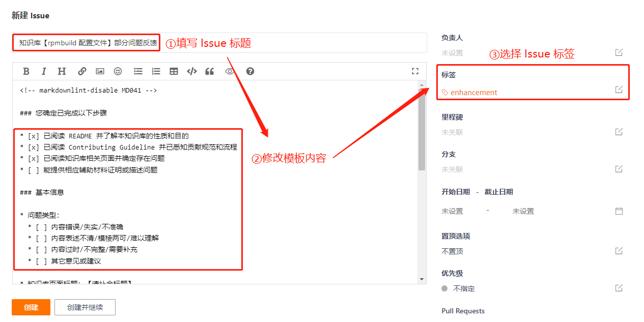The image size is (644, 322).
Task: Toggle markdown preview with the eye icon
Action: coord(230,71)
